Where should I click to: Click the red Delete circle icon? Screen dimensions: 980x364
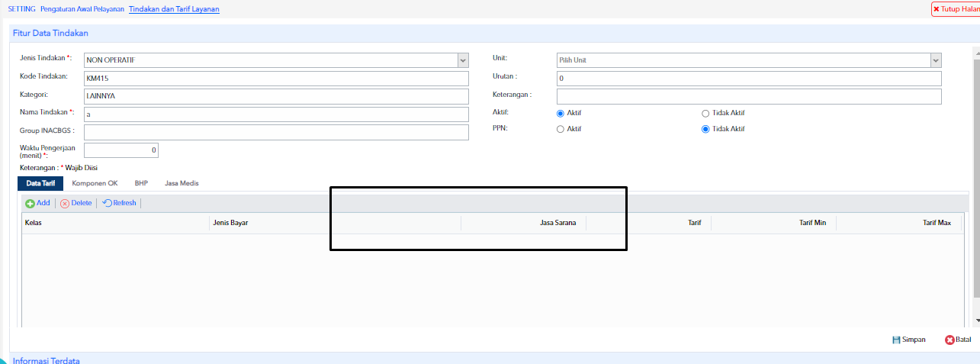click(65, 204)
